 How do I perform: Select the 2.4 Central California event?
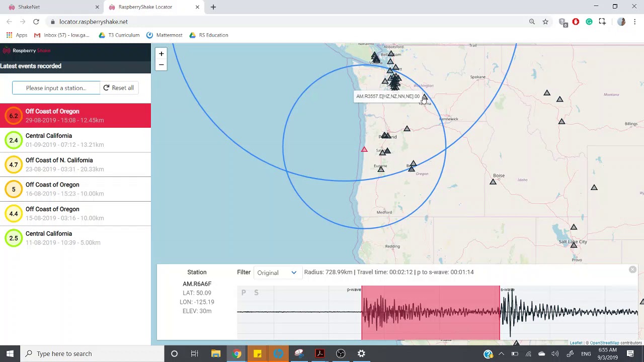tap(75, 140)
